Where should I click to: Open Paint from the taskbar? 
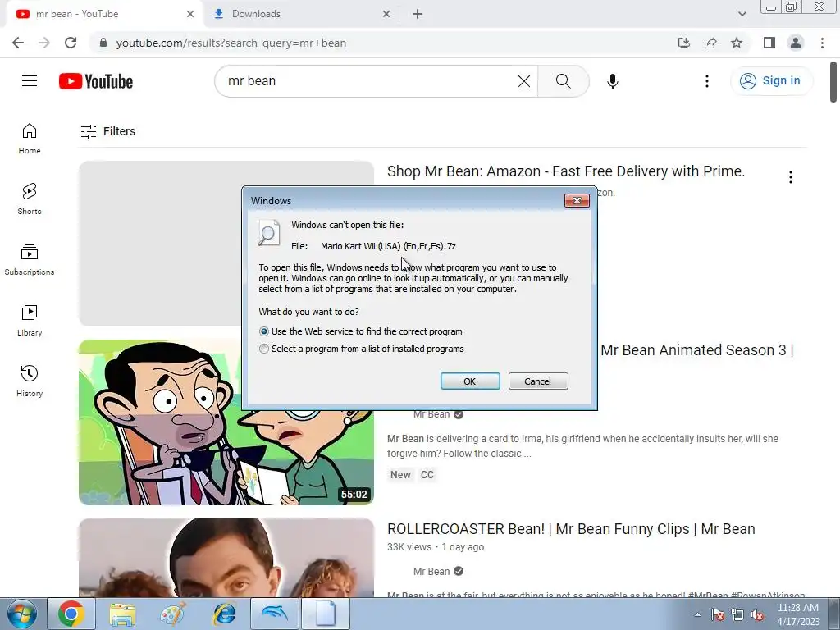click(x=173, y=614)
